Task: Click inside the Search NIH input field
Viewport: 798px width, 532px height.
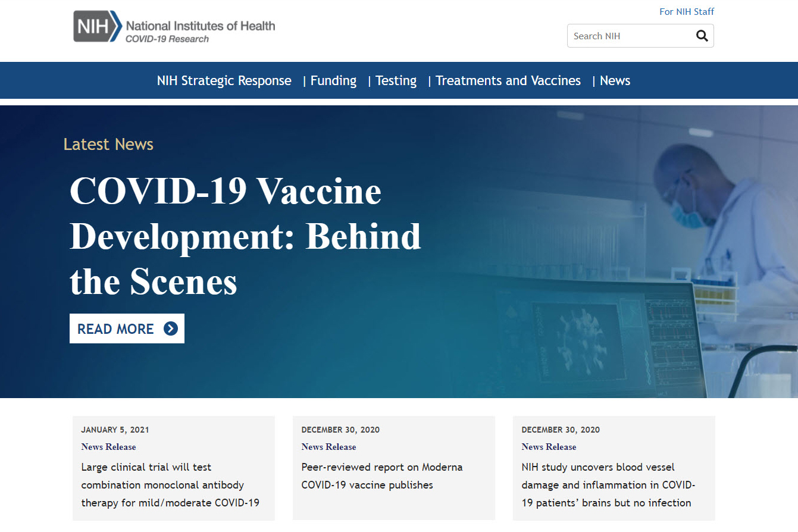Action: pyautogui.click(x=625, y=36)
